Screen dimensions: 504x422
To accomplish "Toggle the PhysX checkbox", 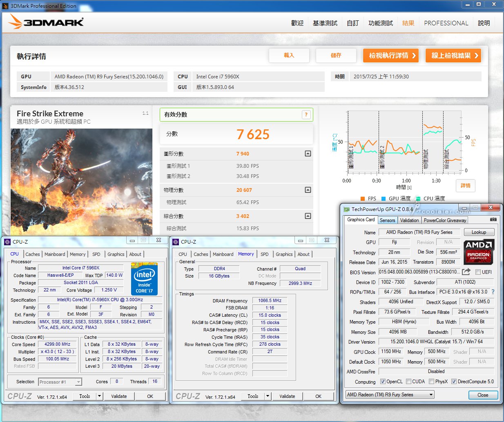I will click(x=431, y=382).
